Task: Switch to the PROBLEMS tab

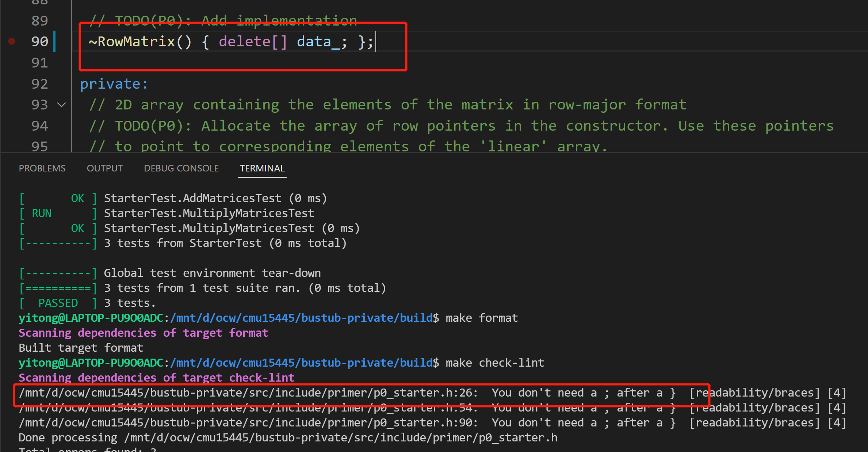Action: [x=42, y=168]
